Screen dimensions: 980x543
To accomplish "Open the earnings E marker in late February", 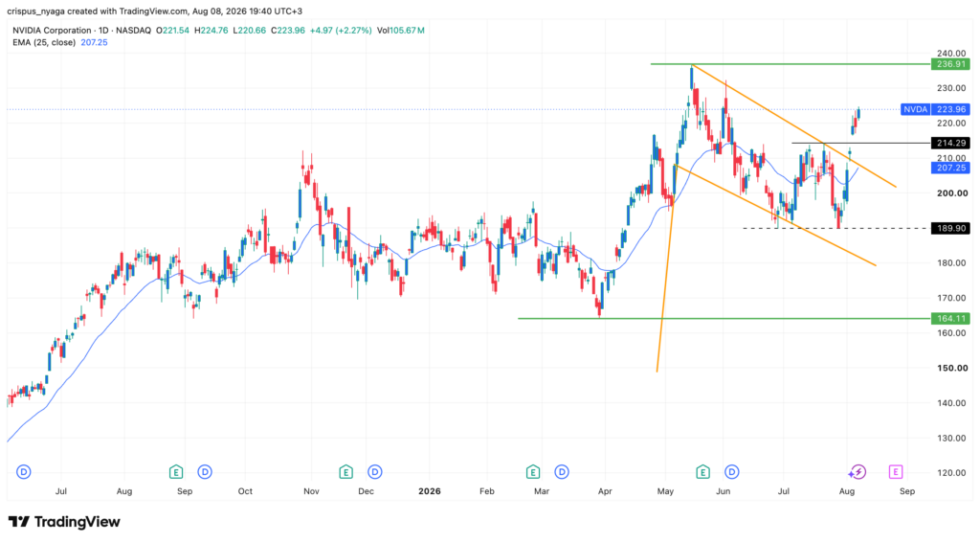I will pos(532,472).
